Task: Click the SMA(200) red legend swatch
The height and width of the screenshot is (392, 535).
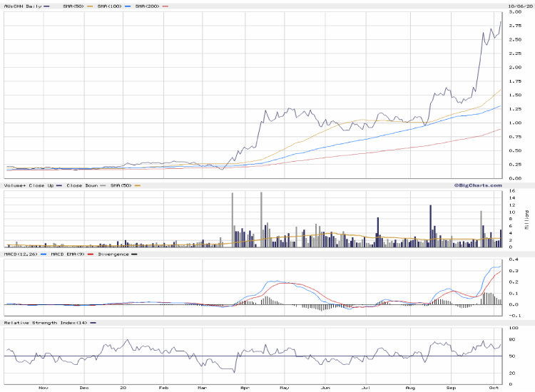Action: (165, 6)
